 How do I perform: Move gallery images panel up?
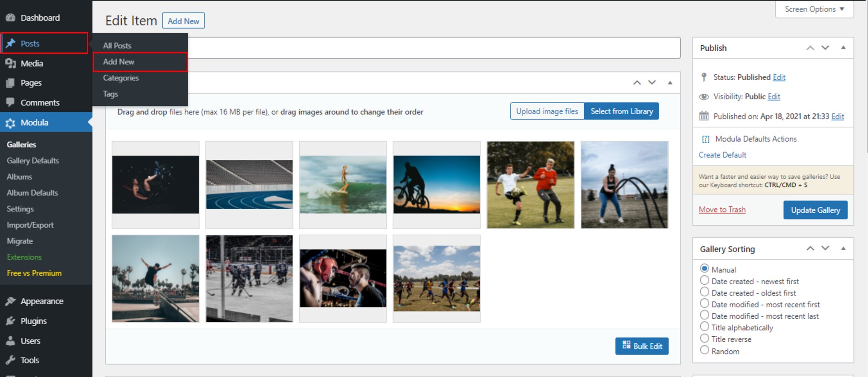pos(637,82)
